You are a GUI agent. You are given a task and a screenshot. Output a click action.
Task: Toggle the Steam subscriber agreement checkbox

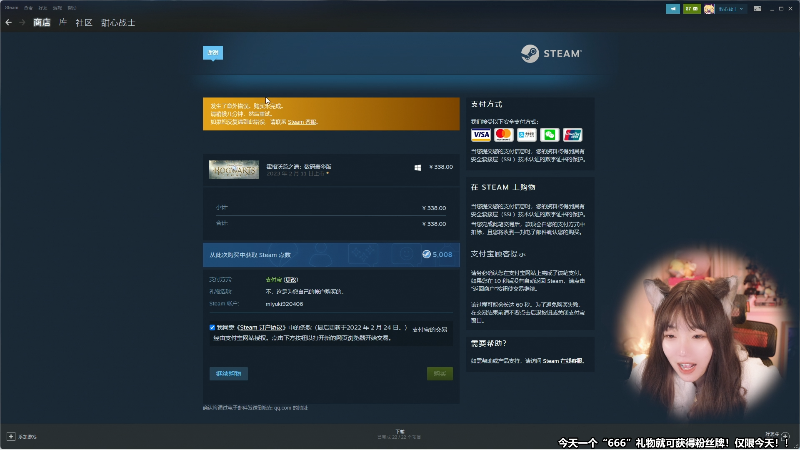tap(212, 328)
